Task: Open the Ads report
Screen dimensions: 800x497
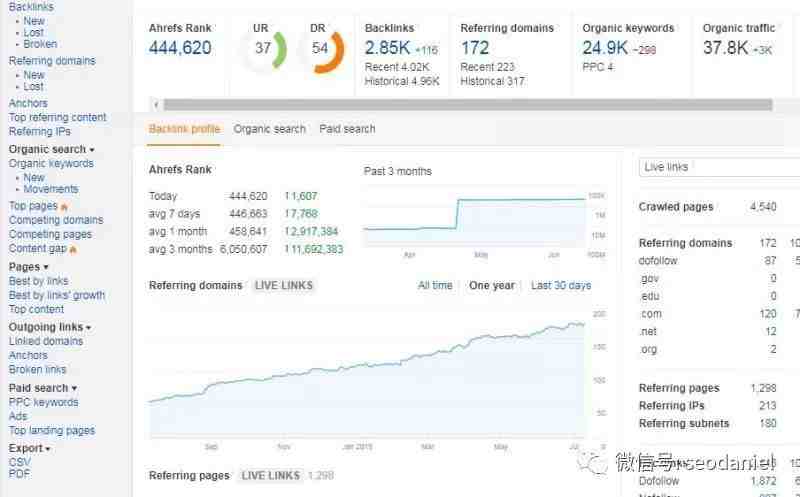Action: pyautogui.click(x=18, y=416)
